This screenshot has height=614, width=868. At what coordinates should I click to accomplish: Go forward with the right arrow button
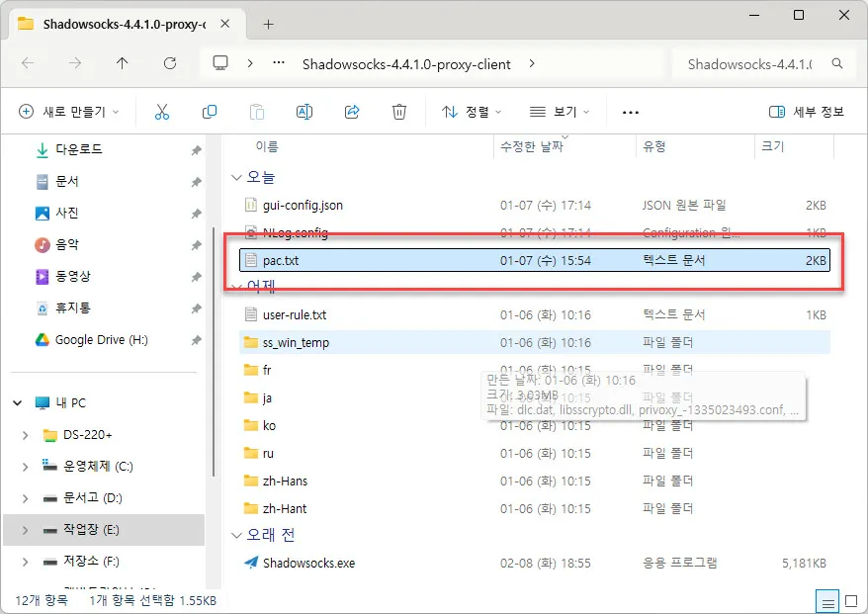coord(75,63)
